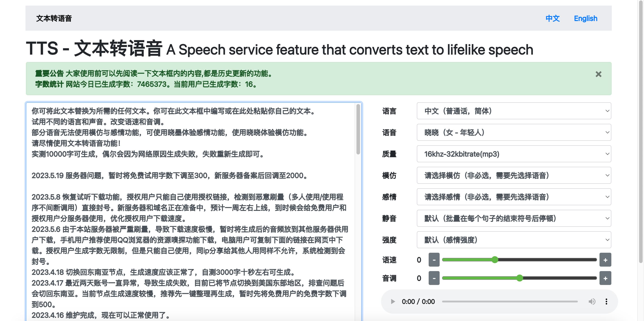Mute the audio player volume icon
Image resolution: width=644 pixels, height=321 pixels.
point(591,302)
